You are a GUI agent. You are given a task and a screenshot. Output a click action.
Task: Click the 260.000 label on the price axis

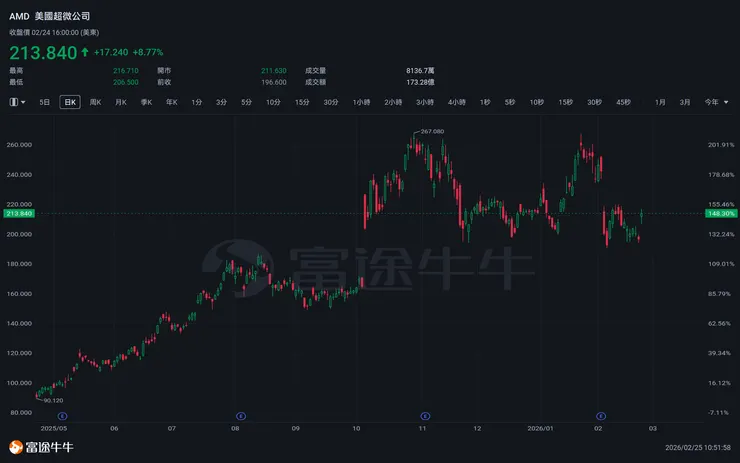pos(19,145)
